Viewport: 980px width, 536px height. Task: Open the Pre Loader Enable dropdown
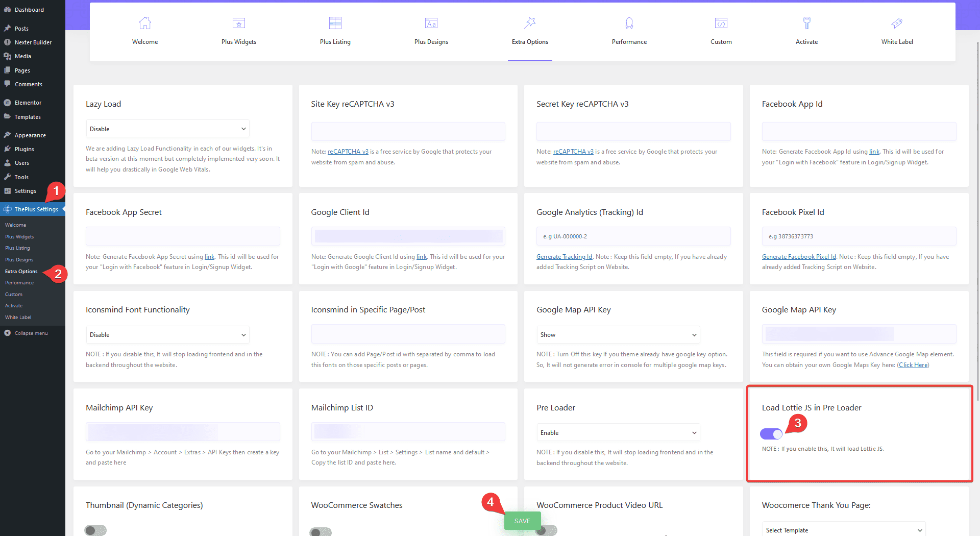pos(618,433)
